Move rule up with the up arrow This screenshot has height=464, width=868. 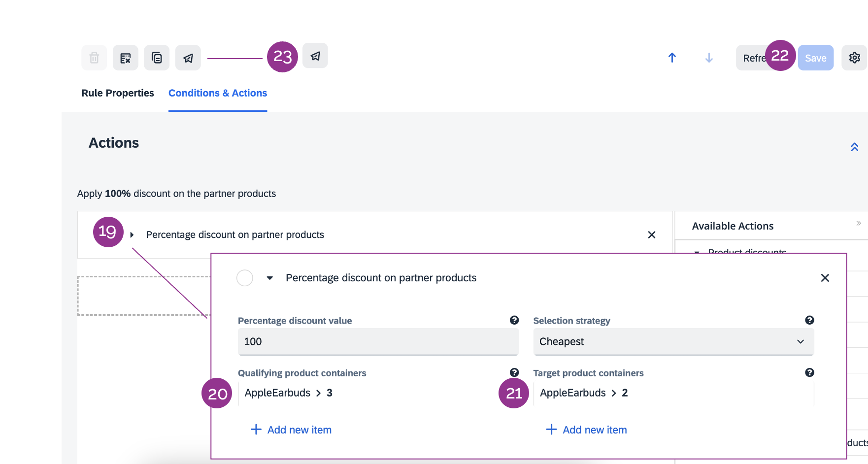[672, 58]
